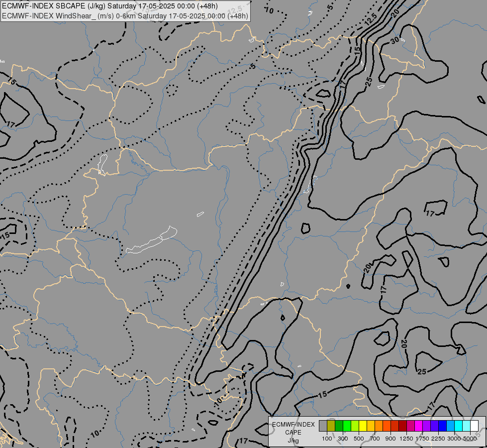Click the '700' legend scale label
The image size is (487, 448).
pos(375,439)
